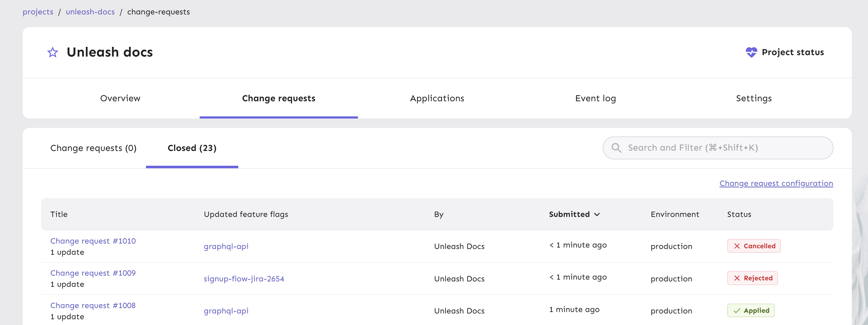Image resolution: width=868 pixels, height=325 pixels.
Task: Expand the Submitted column sorting chevron
Action: [x=597, y=214]
